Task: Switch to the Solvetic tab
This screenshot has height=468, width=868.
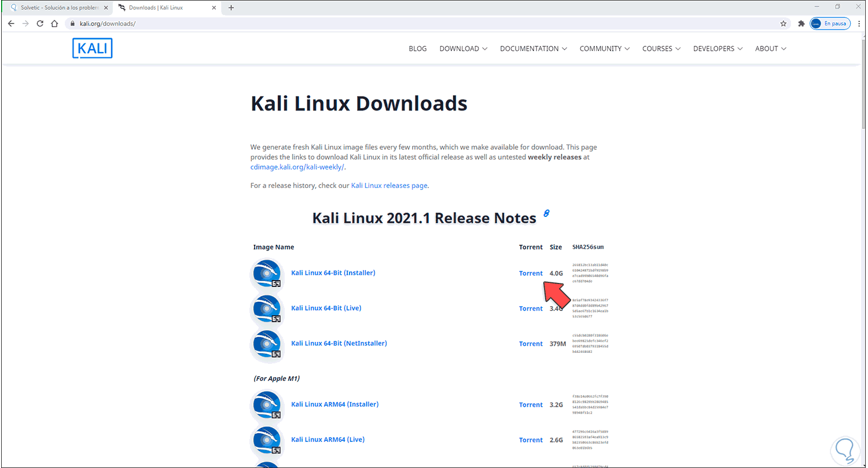Action: (52, 8)
